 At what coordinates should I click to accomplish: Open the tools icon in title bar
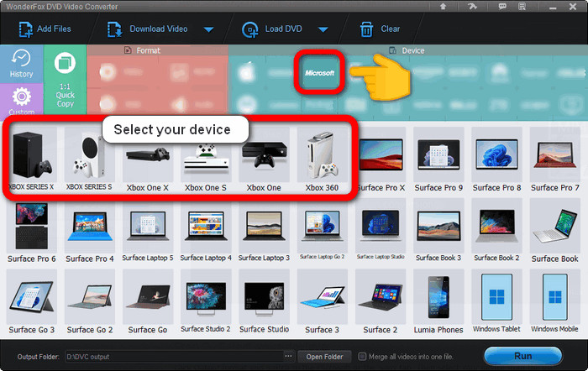(472, 7)
